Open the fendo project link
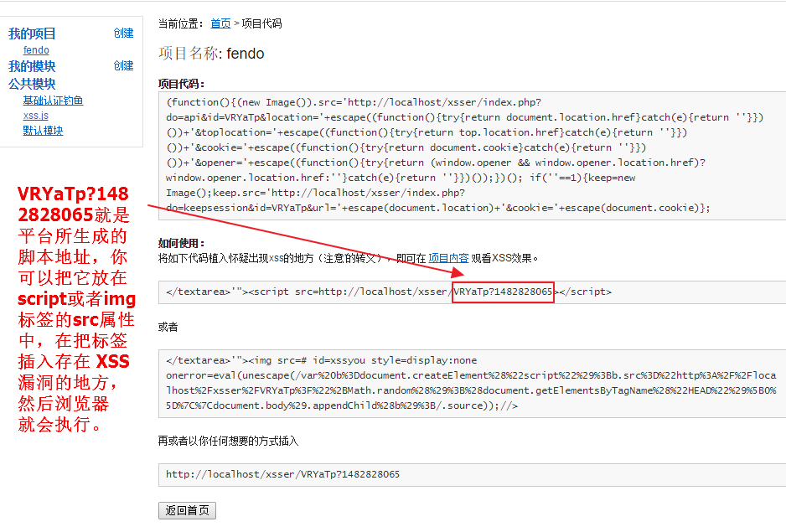 point(36,50)
